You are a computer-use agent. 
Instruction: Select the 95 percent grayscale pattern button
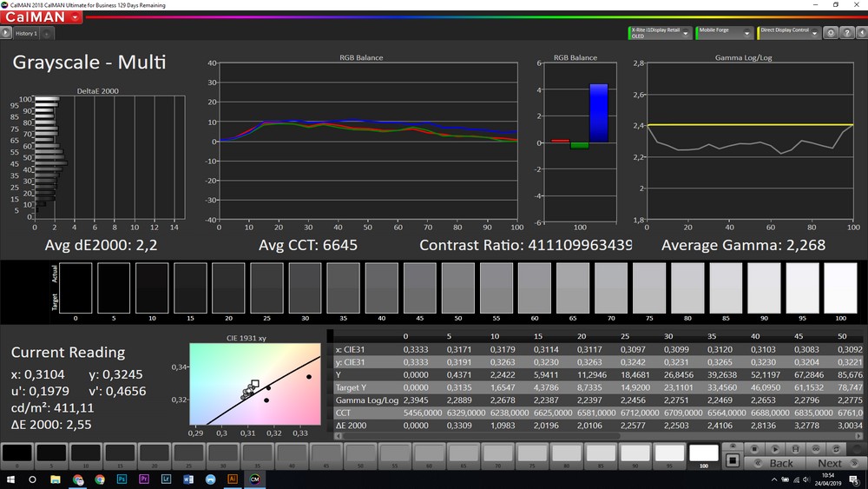point(669,456)
